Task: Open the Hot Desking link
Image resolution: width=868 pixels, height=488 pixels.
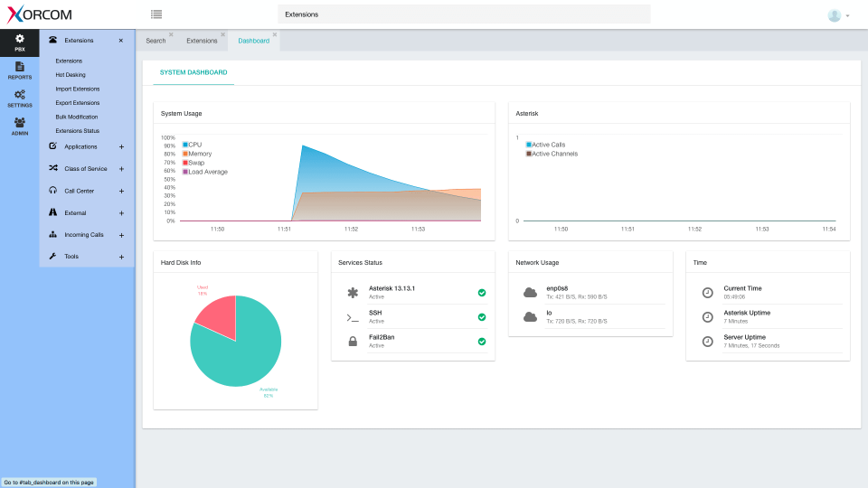Action: pyautogui.click(x=71, y=75)
